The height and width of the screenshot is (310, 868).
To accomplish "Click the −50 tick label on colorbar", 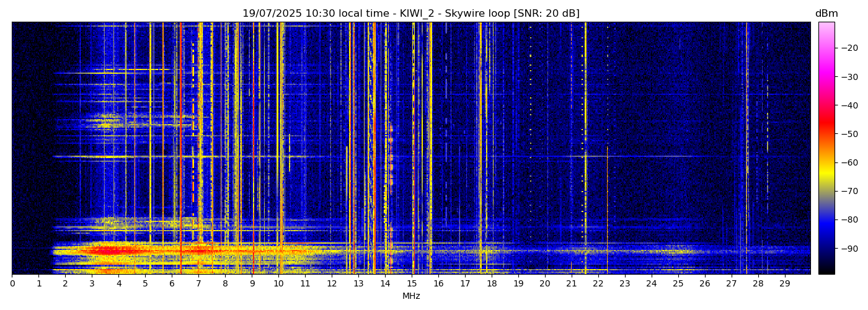I will 847,134.
